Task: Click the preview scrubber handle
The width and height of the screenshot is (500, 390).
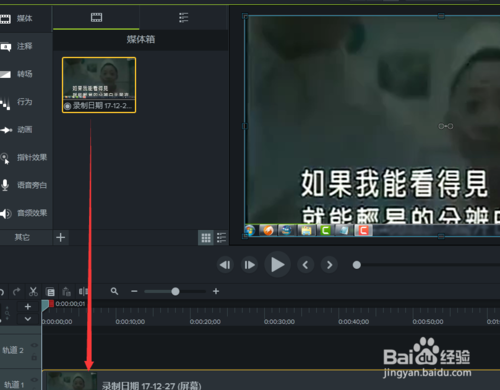Action: 357,265
